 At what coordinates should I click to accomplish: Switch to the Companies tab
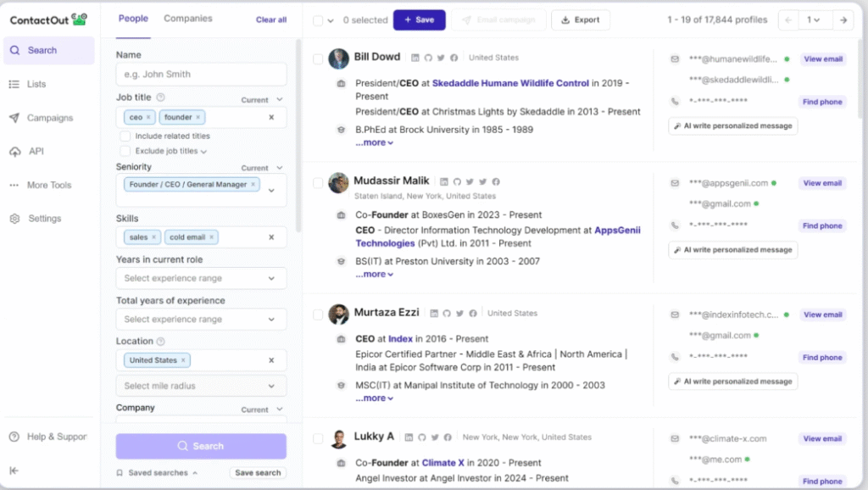click(x=187, y=17)
